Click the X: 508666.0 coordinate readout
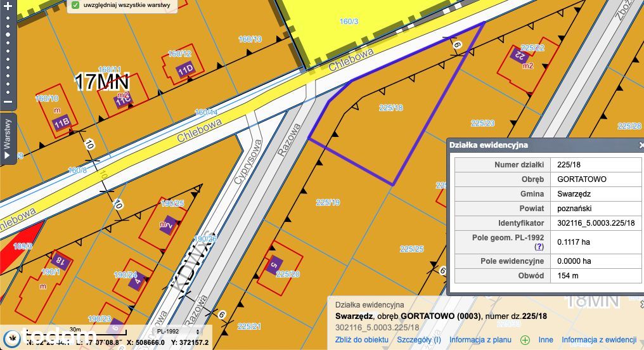Screen dimensions: 644x350 tap(145, 342)
